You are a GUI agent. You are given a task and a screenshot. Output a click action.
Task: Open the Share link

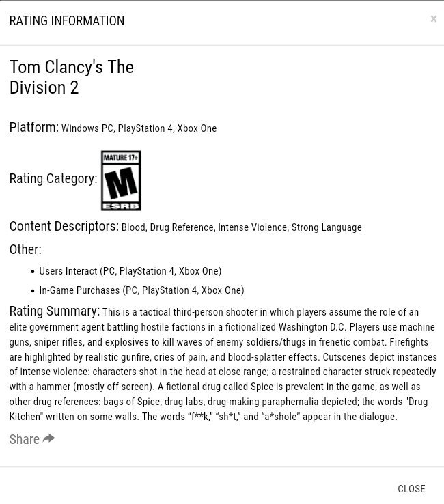25,439
